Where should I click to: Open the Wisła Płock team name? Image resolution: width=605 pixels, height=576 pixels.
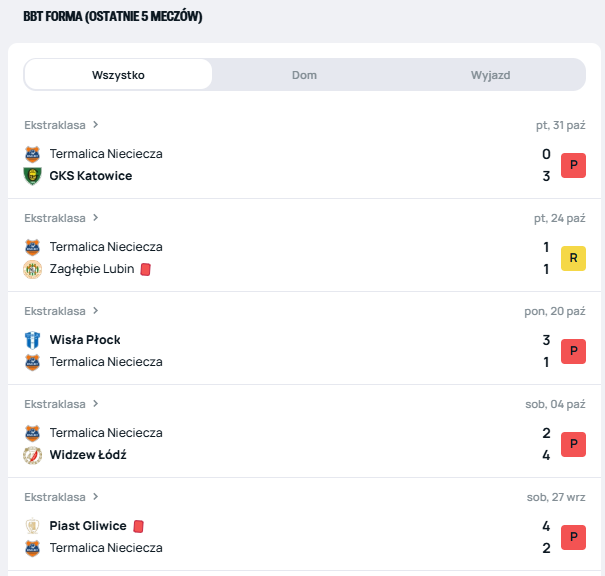pos(85,340)
